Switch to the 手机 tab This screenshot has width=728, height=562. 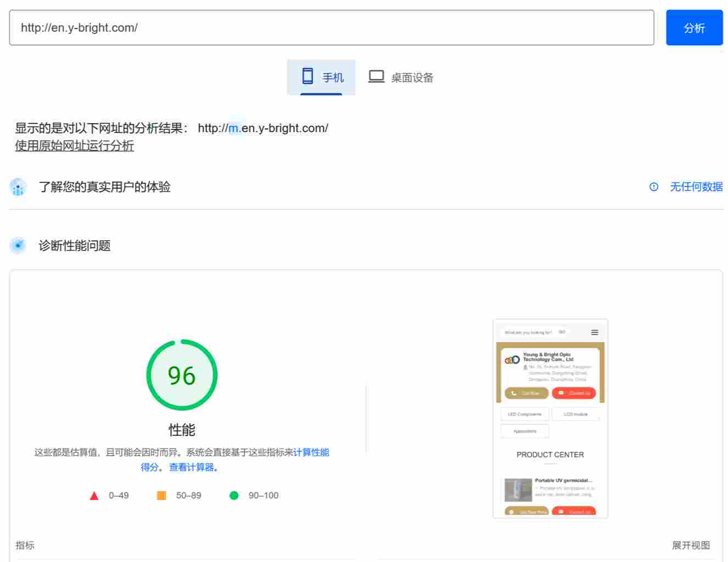point(321,77)
